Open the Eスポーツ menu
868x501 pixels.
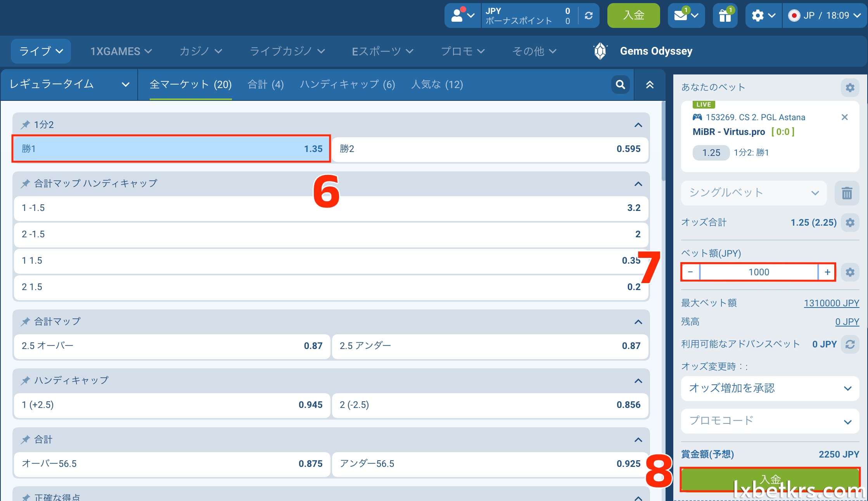[x=382, y=51]
